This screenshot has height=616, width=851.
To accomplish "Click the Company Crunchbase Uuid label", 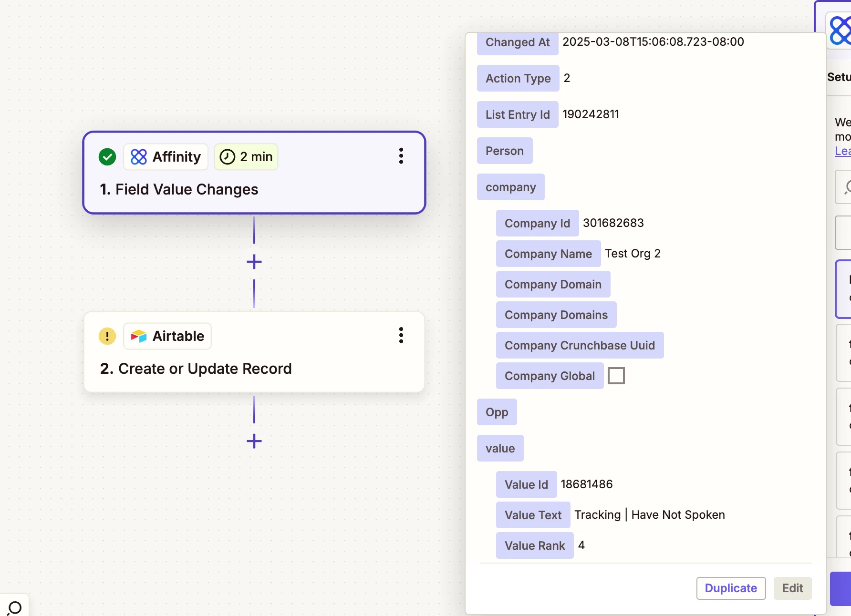I will (x=580, y=345).
